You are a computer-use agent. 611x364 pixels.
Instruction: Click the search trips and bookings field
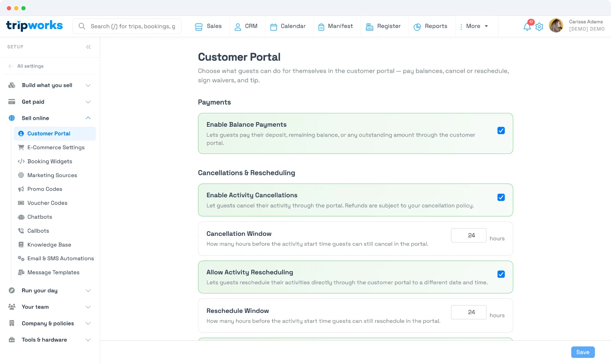tap(127, 26)
